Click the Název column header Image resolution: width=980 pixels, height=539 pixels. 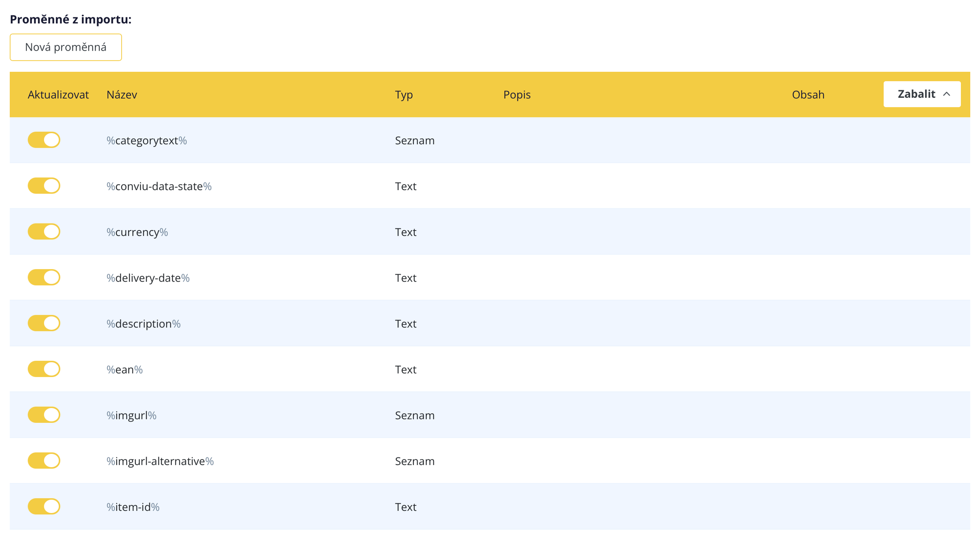pos(122,94)
